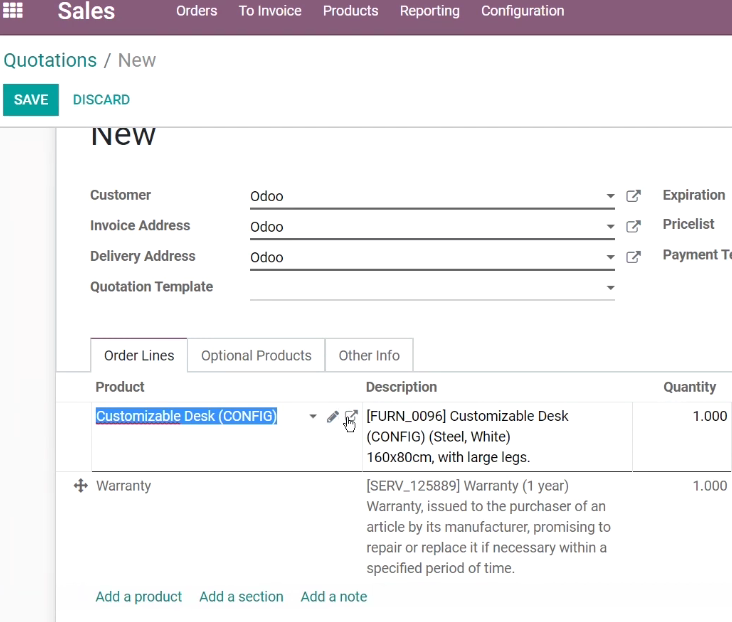
Task: Switch to Other Info tab
Action: coord(369,355)
